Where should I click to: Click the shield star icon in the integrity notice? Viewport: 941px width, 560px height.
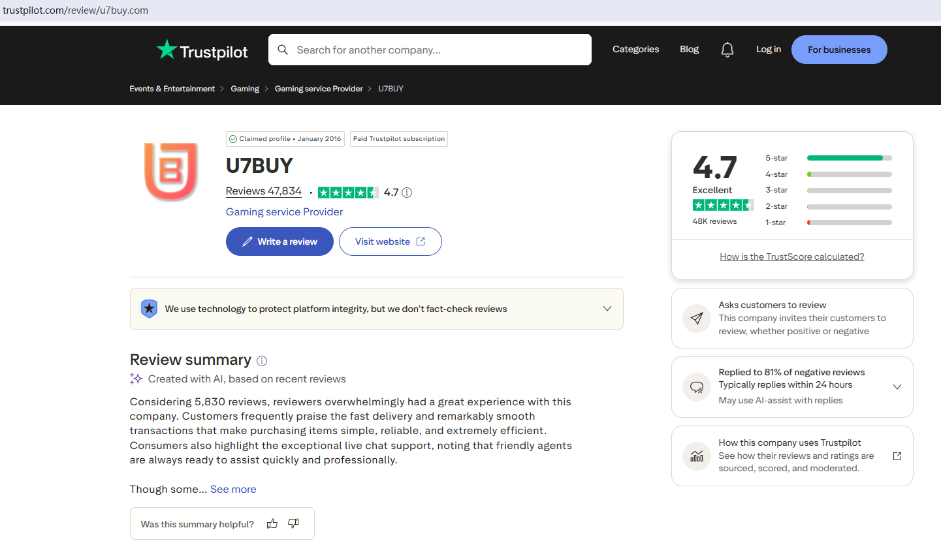(150, 309)
